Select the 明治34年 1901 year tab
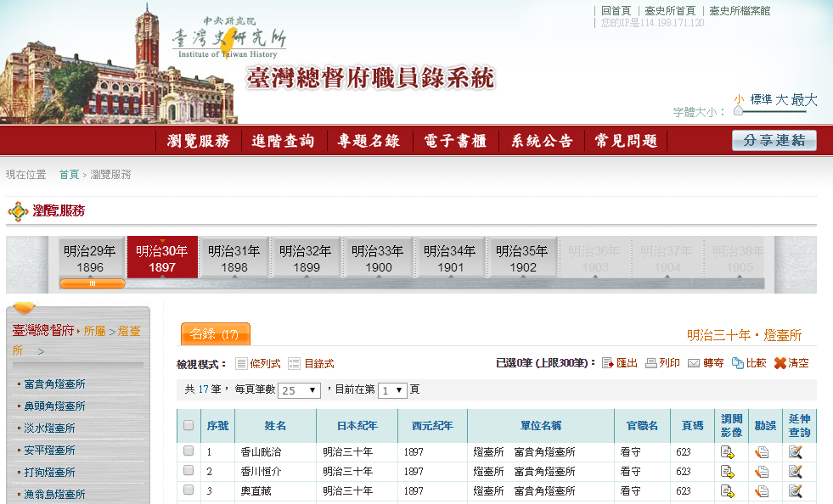The height and width of the screenshot is (504, 833). click(451, 258)
